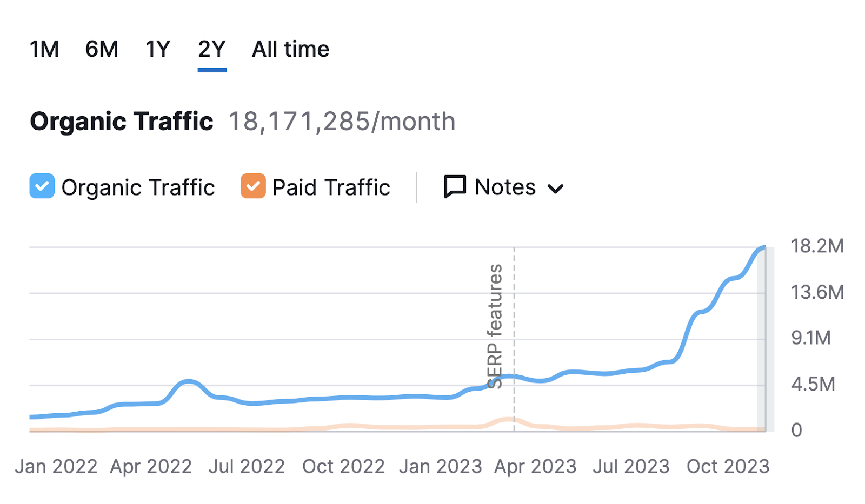
Task: Toggle the blue Organic Traffic checkmark icon
Action: (x=42, y=187)
